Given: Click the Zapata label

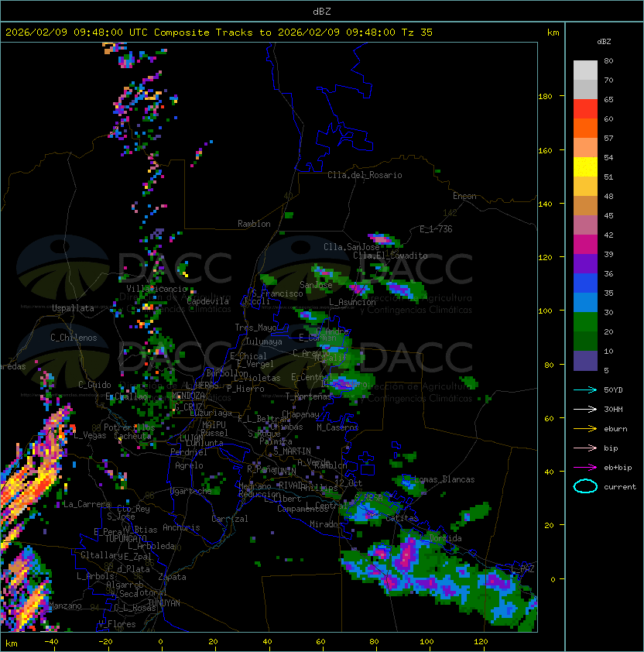Looking at the screenshot, I should [172, 577].
